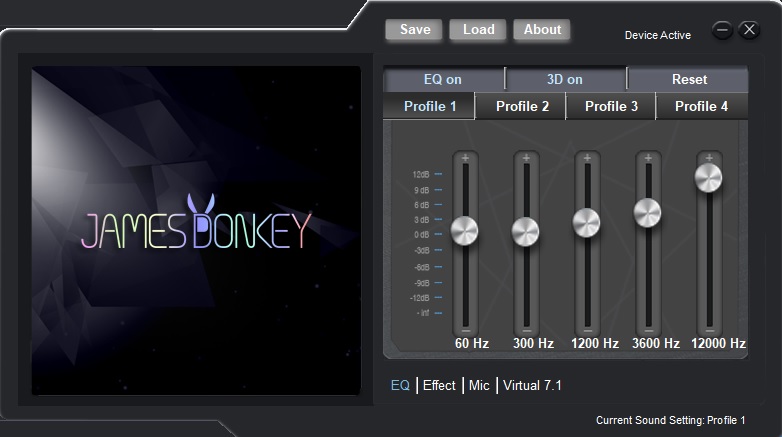Click the plus icon above 3600 Hz slider
The height and width of the screenshot is (437, 782).
pos(648,158)
